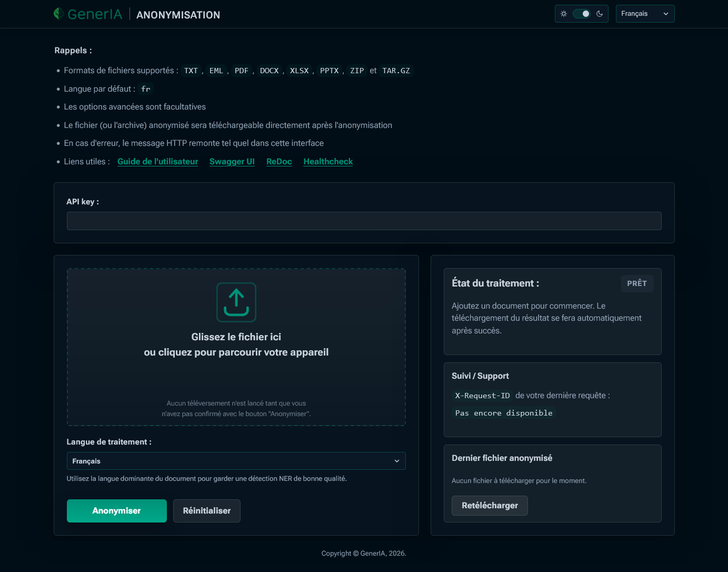Click the Réinitialiser button
The height and width of the screenshot is (572, 728).
[207, 511]
